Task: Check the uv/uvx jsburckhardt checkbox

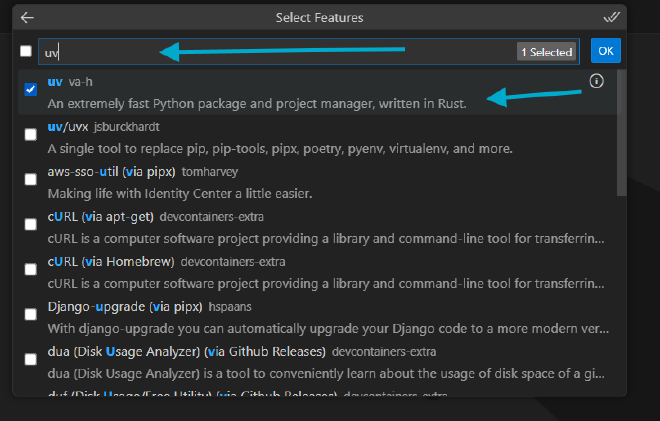Action: pyautogui.click(x=31, y=134)
